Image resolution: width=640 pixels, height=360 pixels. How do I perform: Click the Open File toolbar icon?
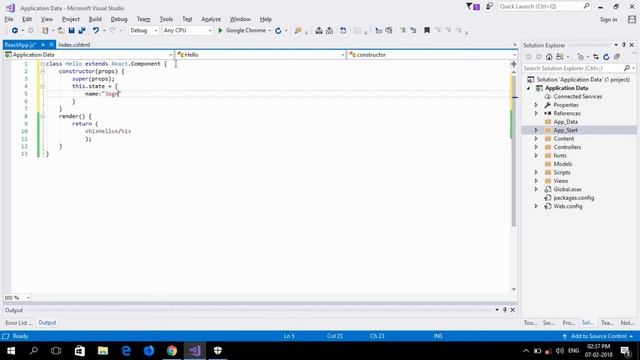(61, 31)
